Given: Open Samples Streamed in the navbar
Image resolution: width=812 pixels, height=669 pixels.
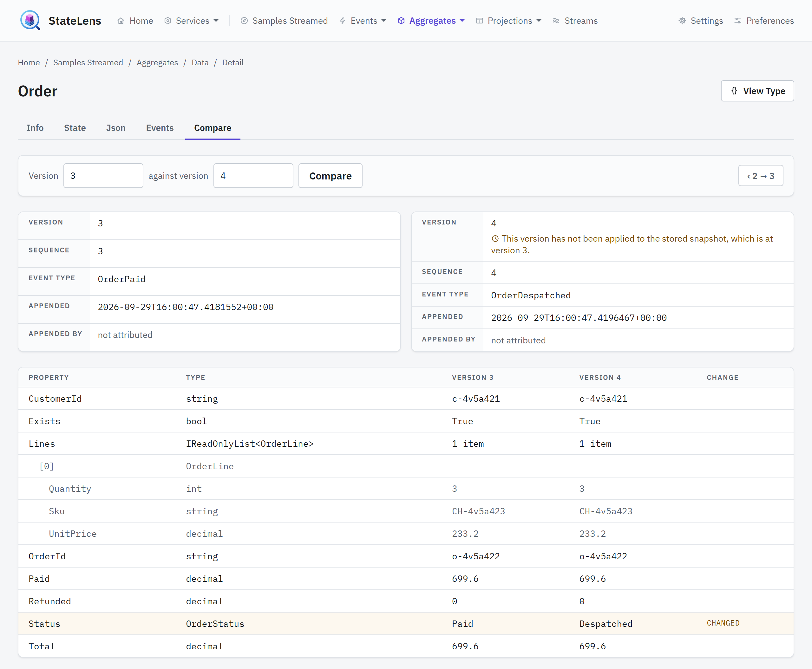Looking at the screenshot, I should click(x=284, y=21).
